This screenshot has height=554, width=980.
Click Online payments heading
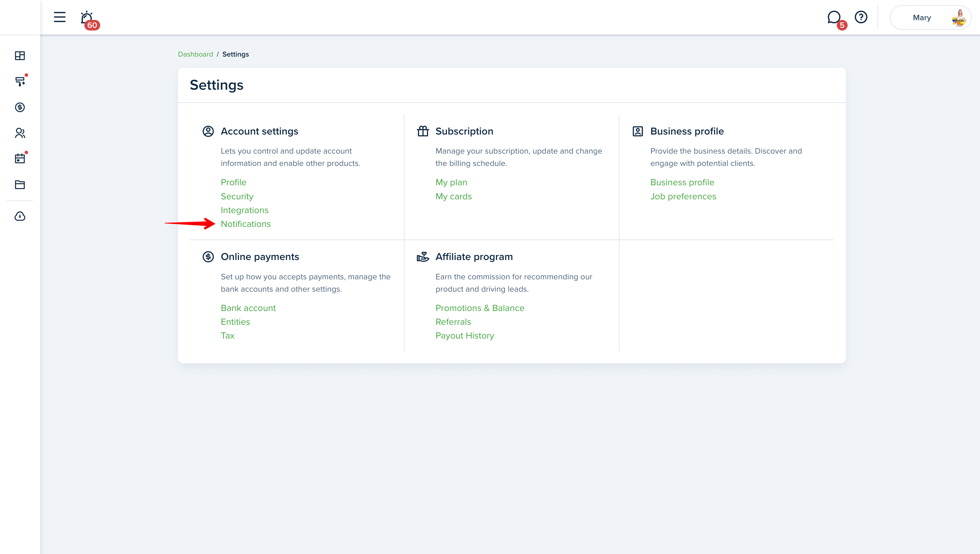point(260,257)
